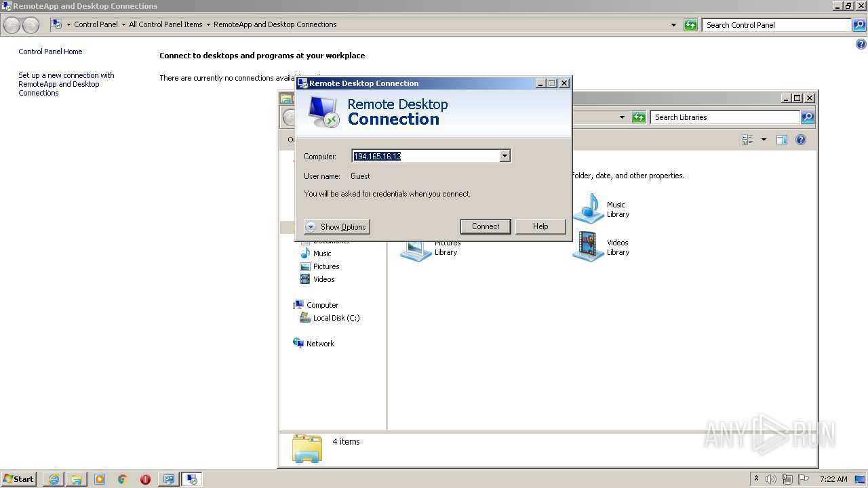This screenshot has width=868, height=488.
Task: Open the Control Panel Home link
Action: click(50, 52)
